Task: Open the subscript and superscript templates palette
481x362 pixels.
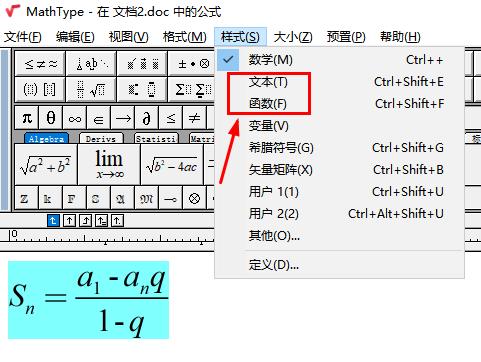Action: 142,89
